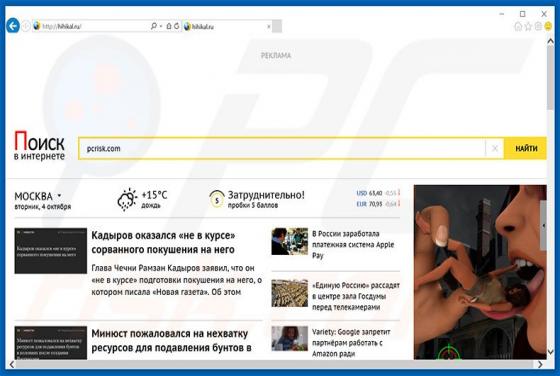
Task: Open the Apple Pay в России article
Action: click(353, 245)
